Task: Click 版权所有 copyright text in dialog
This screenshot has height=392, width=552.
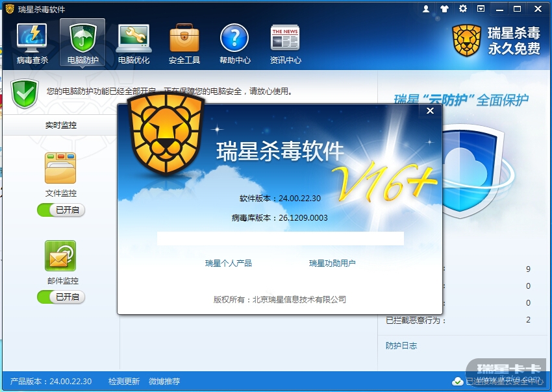Action: pos(280,300)
